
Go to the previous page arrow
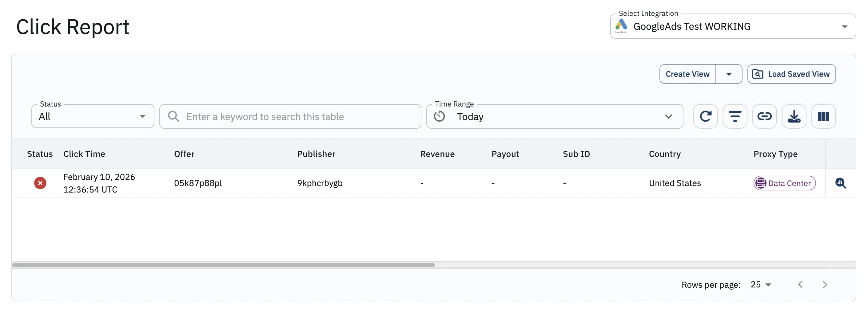pos(800,285)
